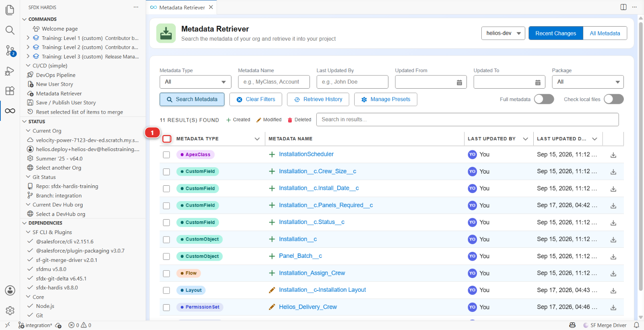This screenshot has height=330, width=644.
Task: Open the Extensions view
Action: coord(10,91)
